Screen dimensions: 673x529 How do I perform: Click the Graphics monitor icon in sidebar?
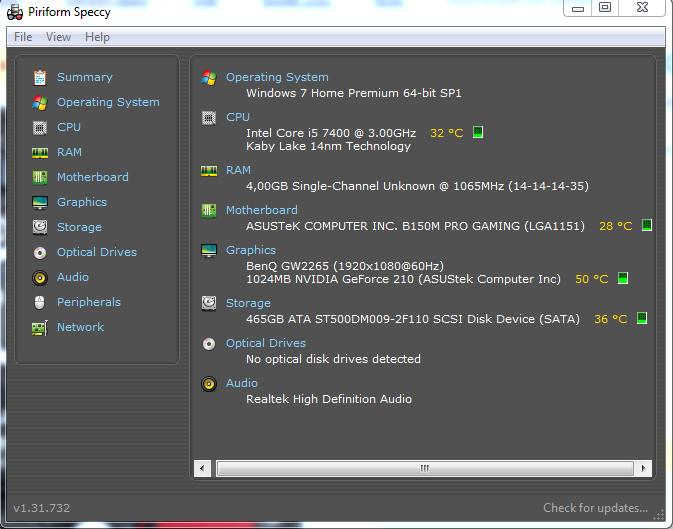click(x=40, y=202)
